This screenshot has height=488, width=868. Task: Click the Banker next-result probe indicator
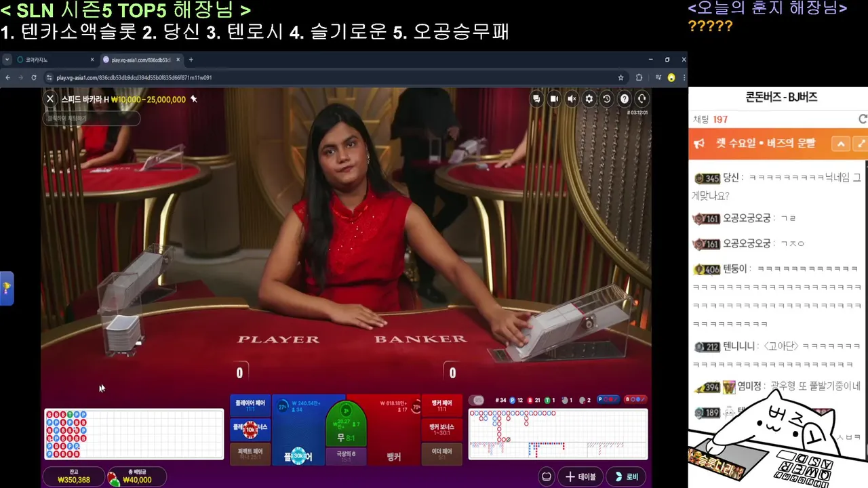(x=635, y=400)
